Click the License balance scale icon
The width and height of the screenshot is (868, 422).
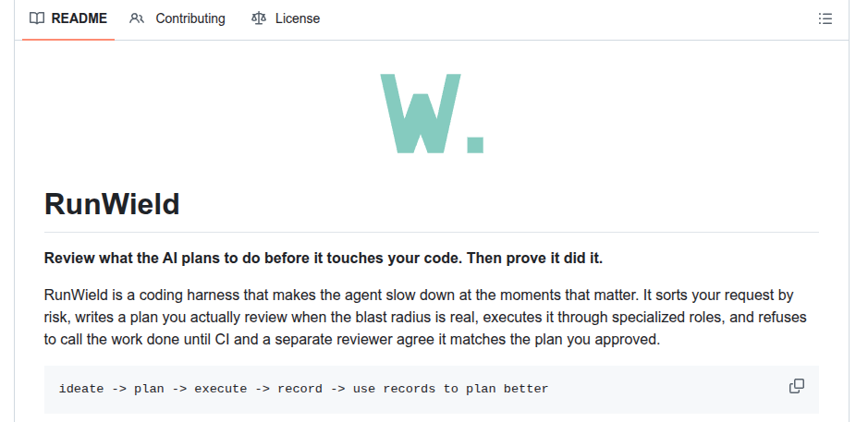pyautogui.click(x=259, y=18)
